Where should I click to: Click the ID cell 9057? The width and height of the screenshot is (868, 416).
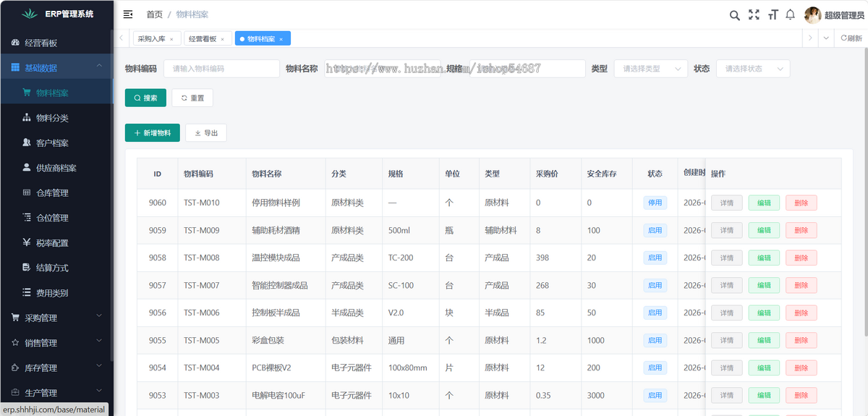pos(158,285)
